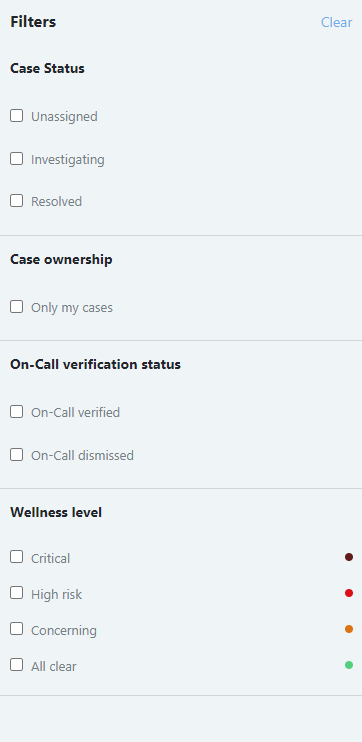Toggle the Concerning wellness checkbox
The height and width of the screenshot is (742, 362).
click(x=17, y=628)
